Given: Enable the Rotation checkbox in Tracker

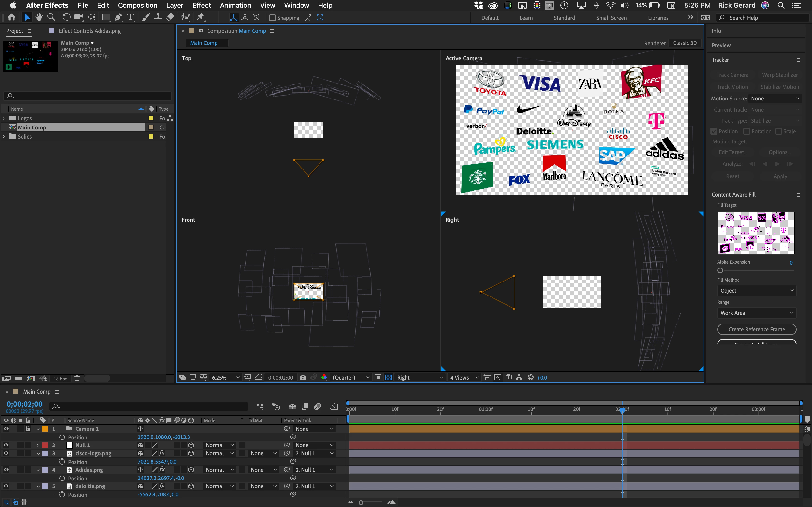Looking at the screenshot, I should coord(747,131).
